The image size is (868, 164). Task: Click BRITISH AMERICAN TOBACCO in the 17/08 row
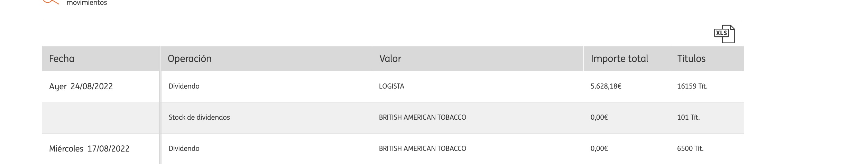coord(423,148)
